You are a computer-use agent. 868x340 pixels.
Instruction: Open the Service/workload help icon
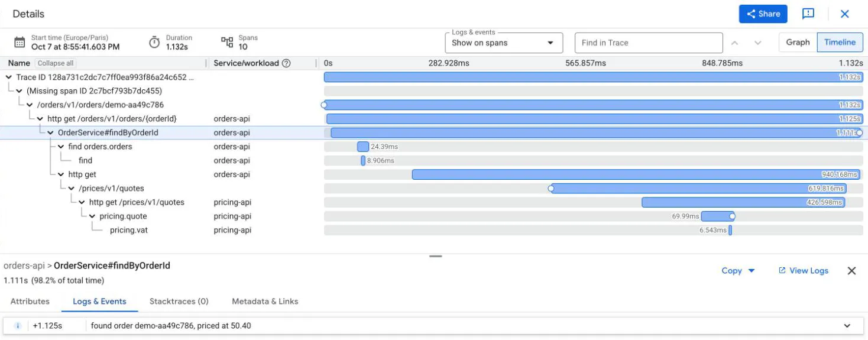point(286,63)
